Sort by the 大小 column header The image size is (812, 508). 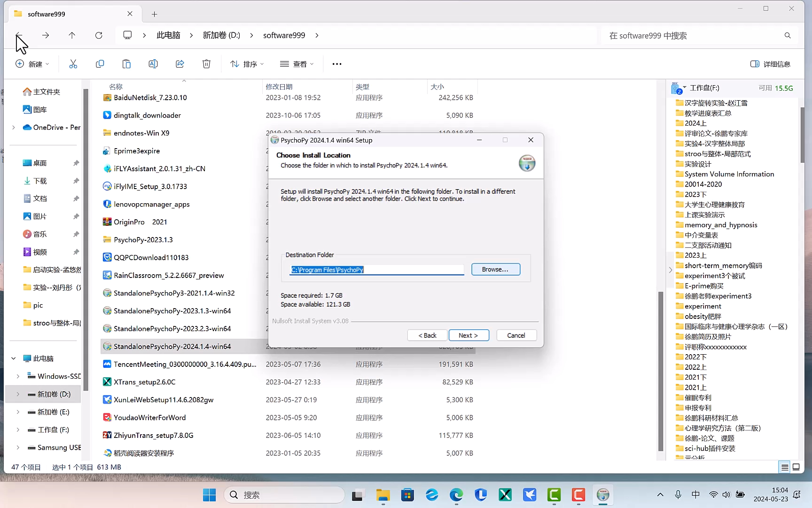point(437,87)
